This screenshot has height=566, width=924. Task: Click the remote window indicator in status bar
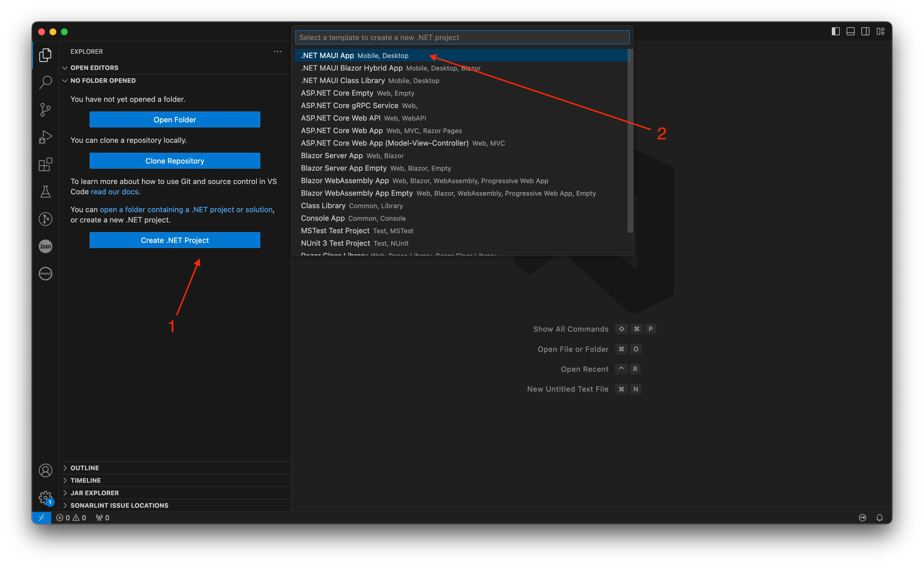click(x=42, y=518)
